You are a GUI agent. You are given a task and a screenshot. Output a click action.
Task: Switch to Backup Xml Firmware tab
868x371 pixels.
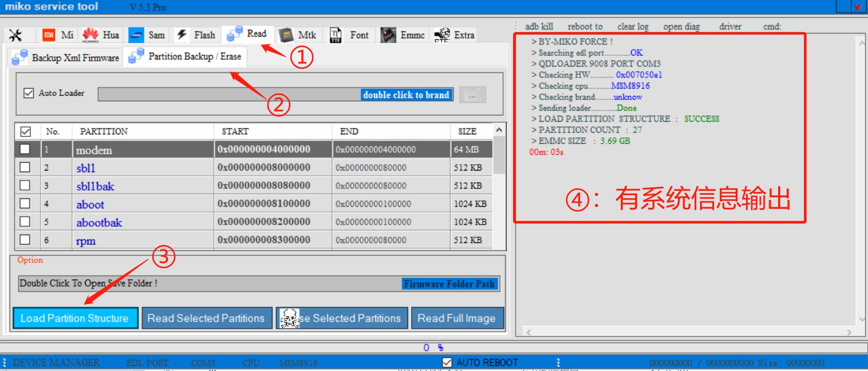(x=66, y=58)
